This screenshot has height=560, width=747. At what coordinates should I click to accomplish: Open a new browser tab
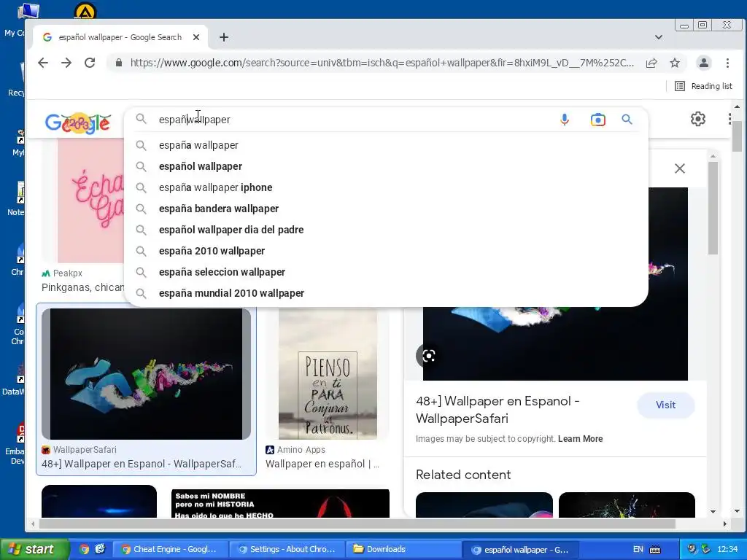pyautogui.click(x=224, y=37)
